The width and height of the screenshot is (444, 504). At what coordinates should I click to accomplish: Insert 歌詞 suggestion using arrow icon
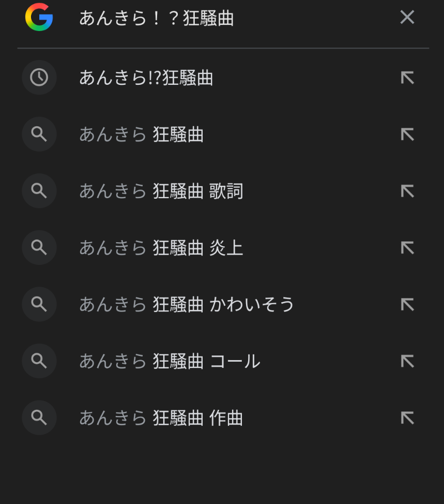[x=407, y=191]
